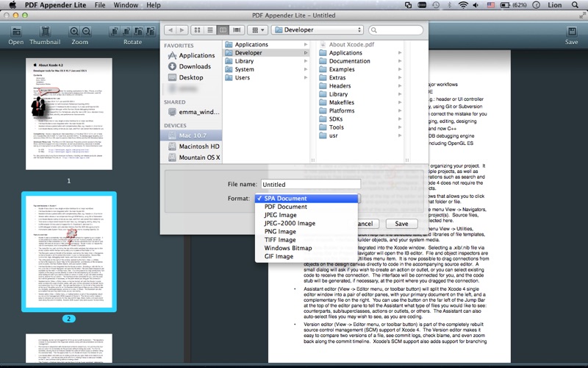Click the Save floppy-disk toolbar icon
Screen dimensions: 588x368
coord(572,31)
